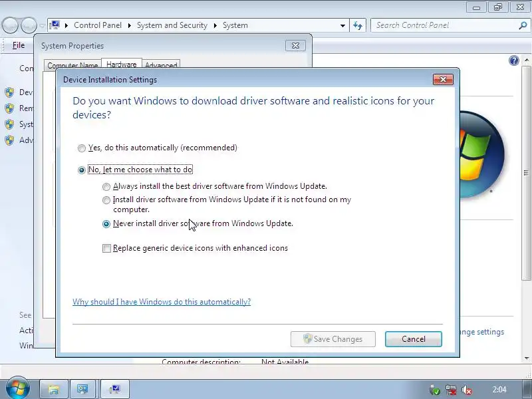Open the second taskbar program icon
The height and width of the screenshot is (399, 532).
82,389
